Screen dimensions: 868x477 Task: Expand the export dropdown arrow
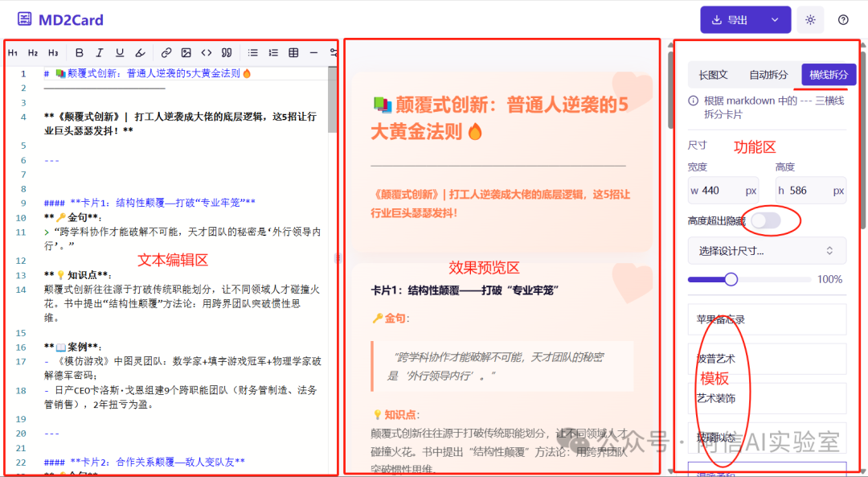coord(775,20)
